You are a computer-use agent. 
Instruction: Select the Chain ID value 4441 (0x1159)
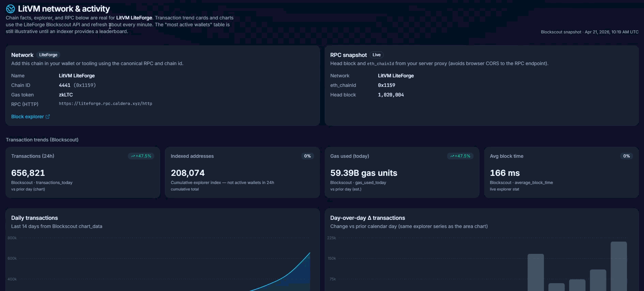77,85
